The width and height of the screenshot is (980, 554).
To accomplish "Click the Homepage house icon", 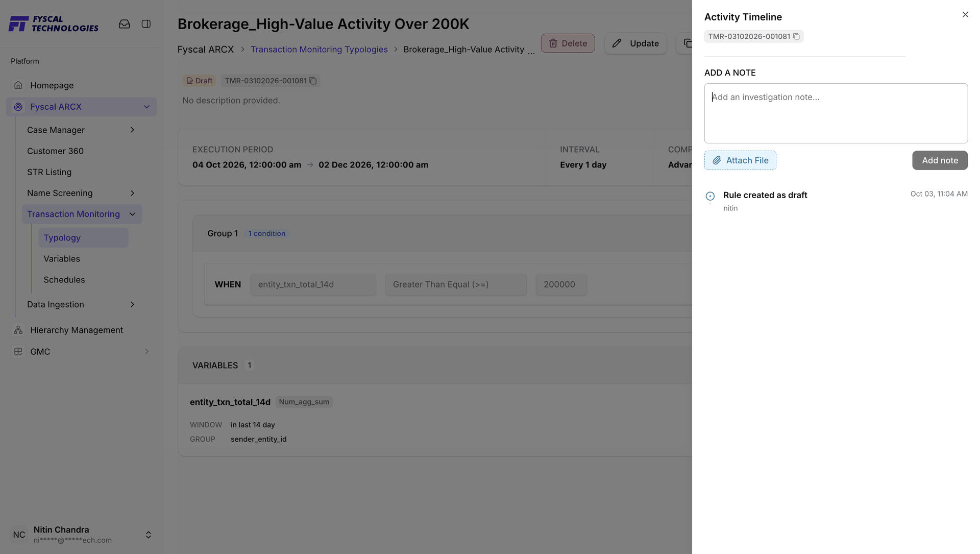I will 18,85.
